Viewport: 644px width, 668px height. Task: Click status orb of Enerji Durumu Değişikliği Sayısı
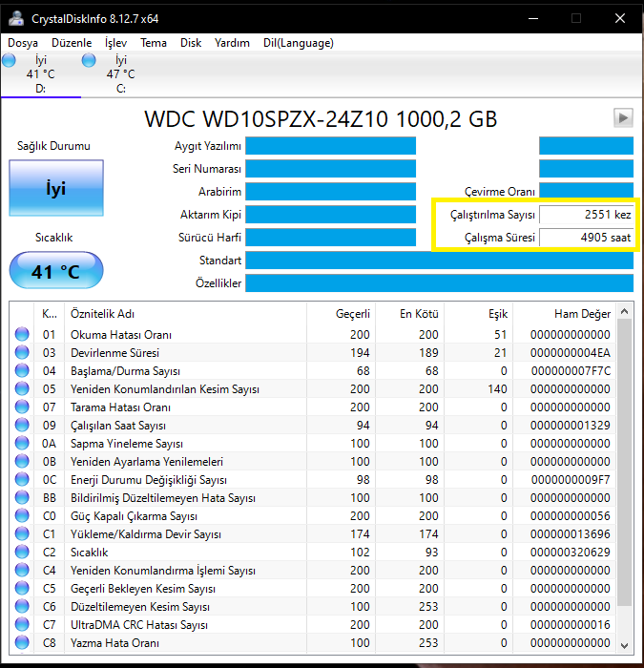pos(22,479)
